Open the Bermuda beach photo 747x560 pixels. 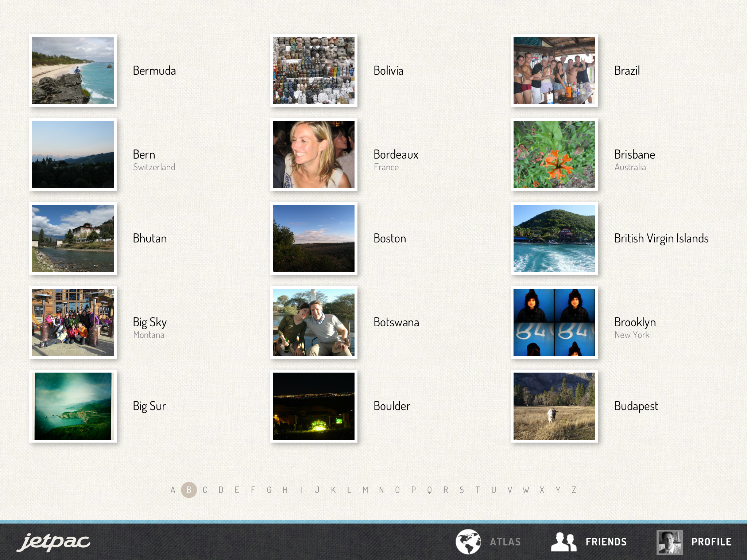[73, 71]
